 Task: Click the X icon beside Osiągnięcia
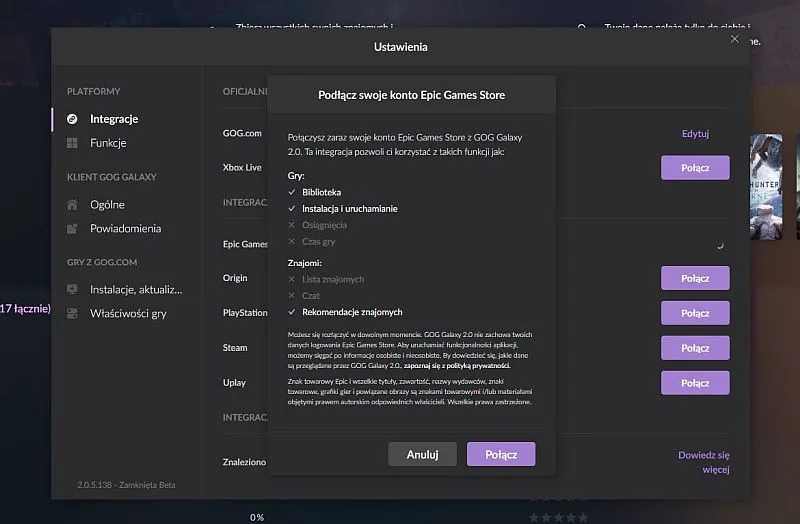coord(292,224)
